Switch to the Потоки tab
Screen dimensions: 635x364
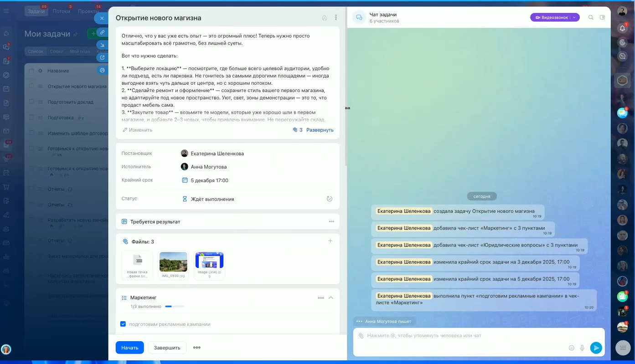pos(61,11)
